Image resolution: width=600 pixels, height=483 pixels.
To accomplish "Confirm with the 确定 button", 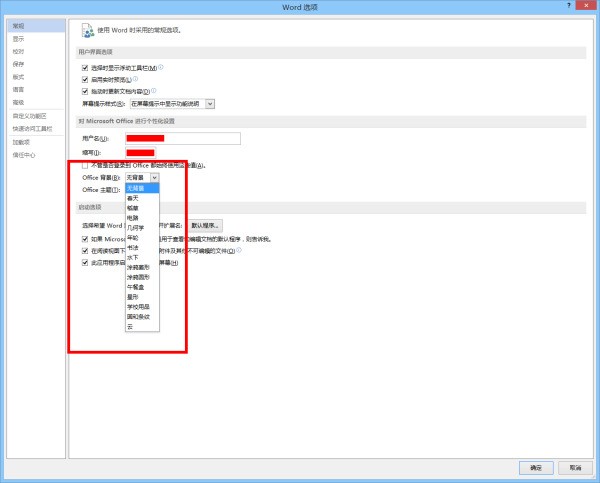I will (x=536, y=468).
